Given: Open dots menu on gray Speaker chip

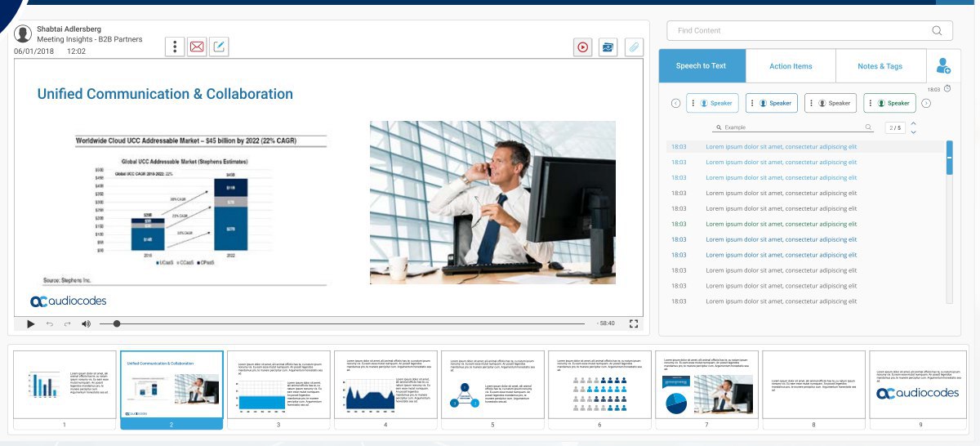Looking at the screenshot, I should coord(813,103).
